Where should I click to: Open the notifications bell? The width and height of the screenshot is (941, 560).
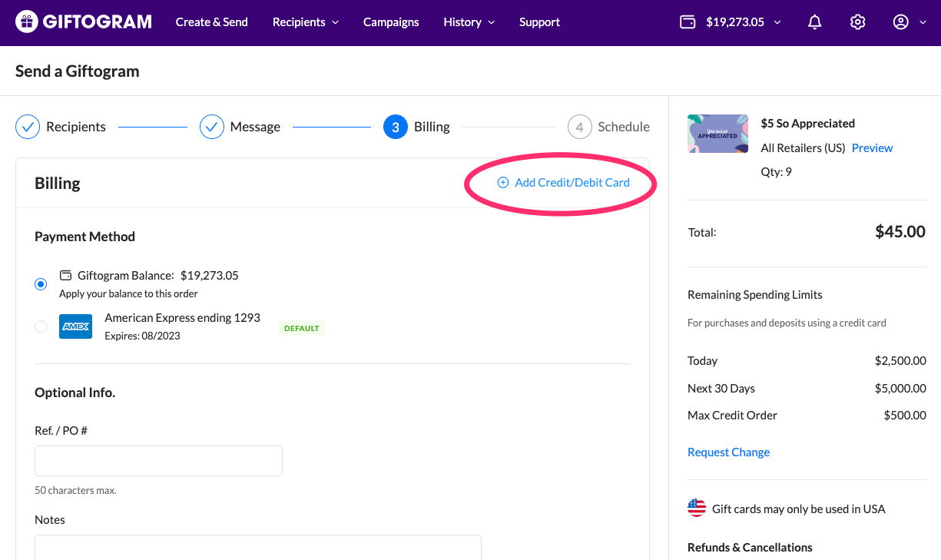tap(815, 22)
